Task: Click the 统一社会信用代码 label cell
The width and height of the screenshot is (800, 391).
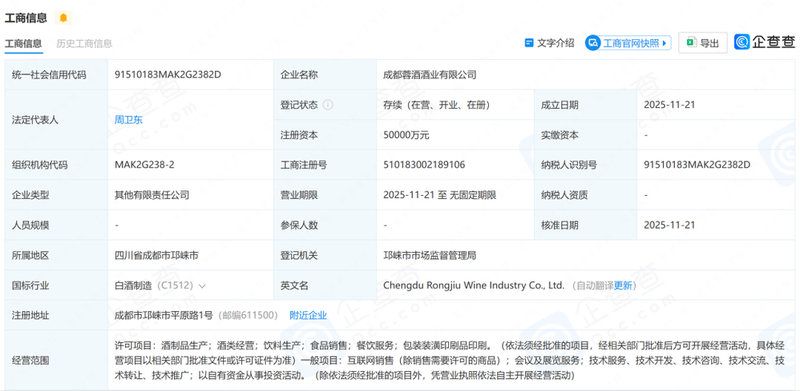Action: click(56, 75)
